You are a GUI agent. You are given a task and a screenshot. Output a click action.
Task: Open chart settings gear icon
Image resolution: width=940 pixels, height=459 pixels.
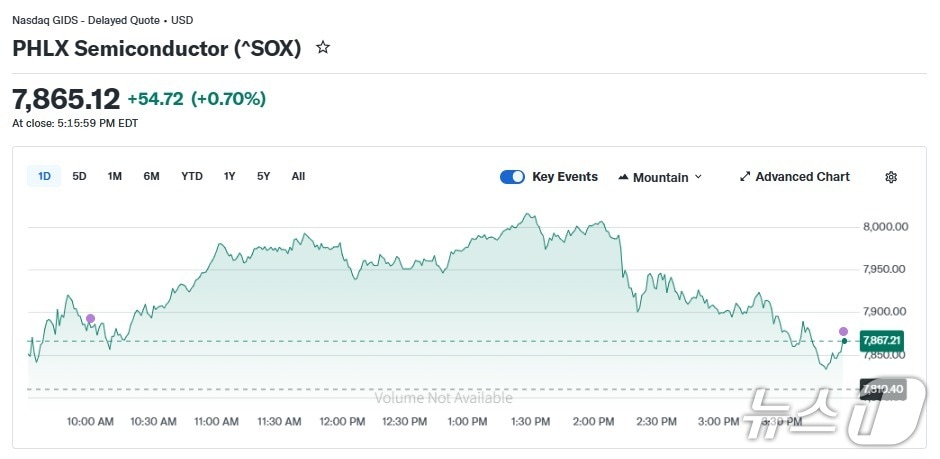891,177
